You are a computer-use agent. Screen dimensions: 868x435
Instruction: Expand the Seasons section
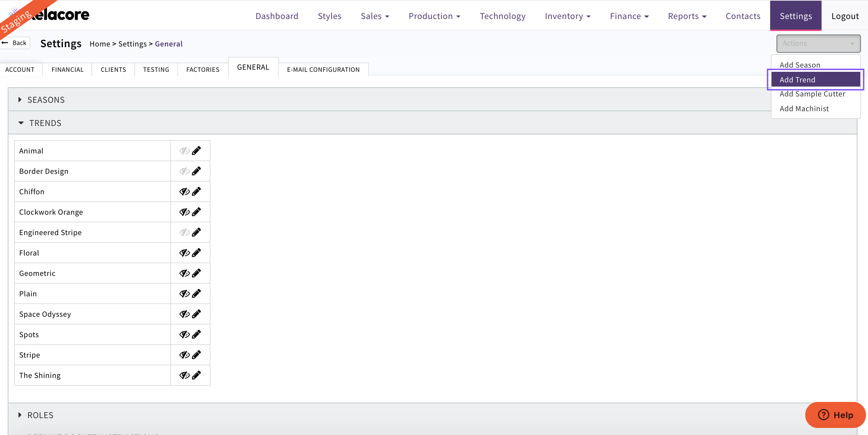coord(46,100)
